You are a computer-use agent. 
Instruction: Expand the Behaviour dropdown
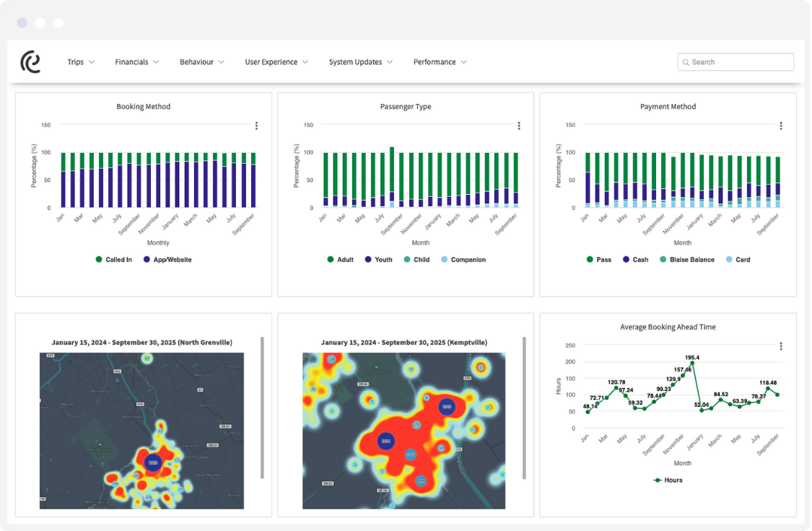tap(201, 62)
